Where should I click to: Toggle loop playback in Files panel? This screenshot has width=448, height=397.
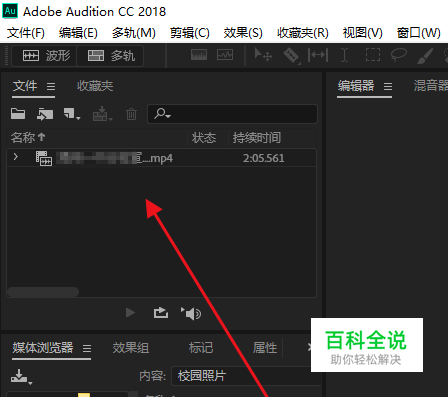[x=161, y=313]
